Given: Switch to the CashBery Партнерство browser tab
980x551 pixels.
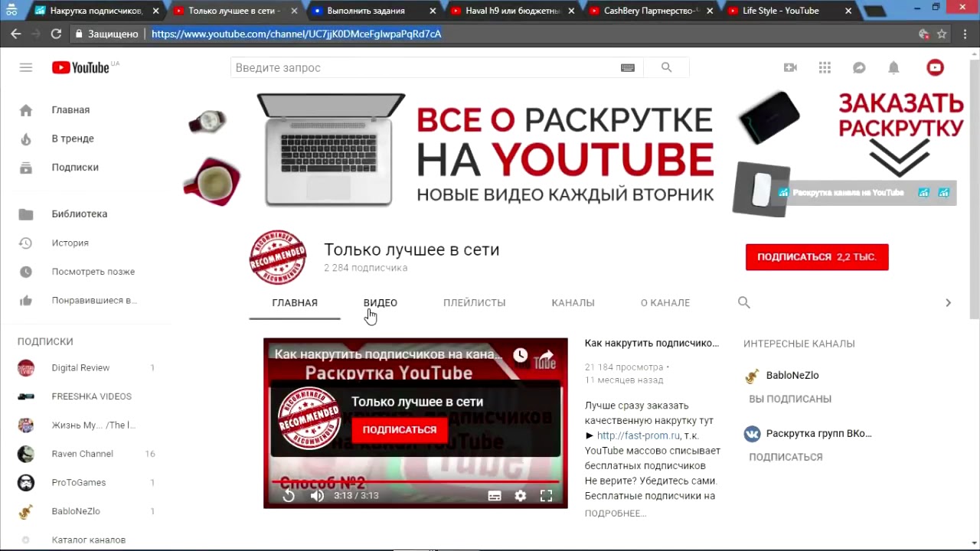Looking at the screenshot, I should 650,11.
